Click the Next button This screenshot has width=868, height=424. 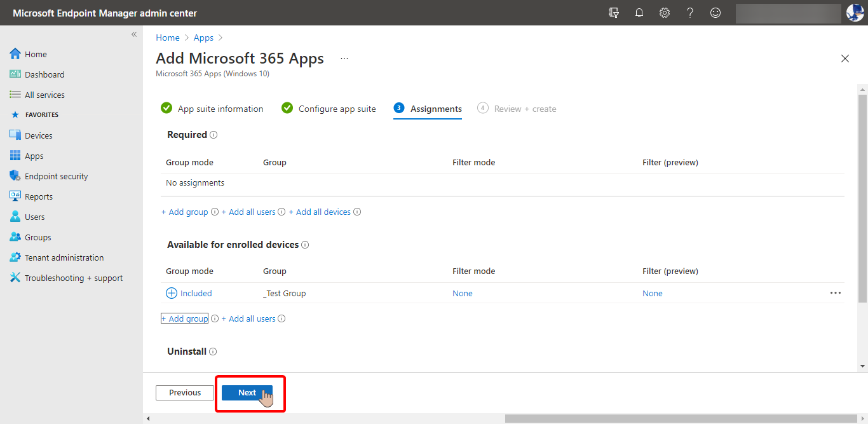pos(247,393)
